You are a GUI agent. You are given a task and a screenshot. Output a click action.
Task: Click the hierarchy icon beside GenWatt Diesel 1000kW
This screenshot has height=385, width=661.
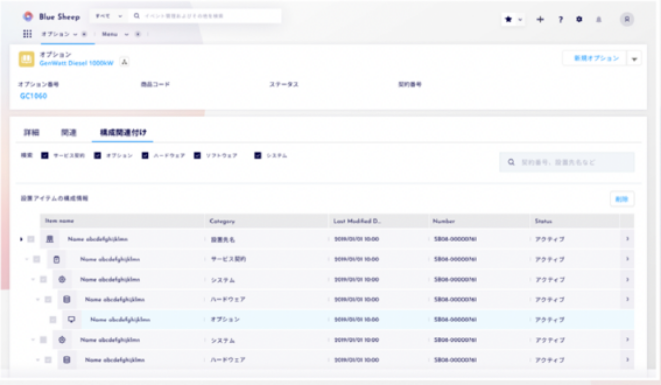[124, 62]
